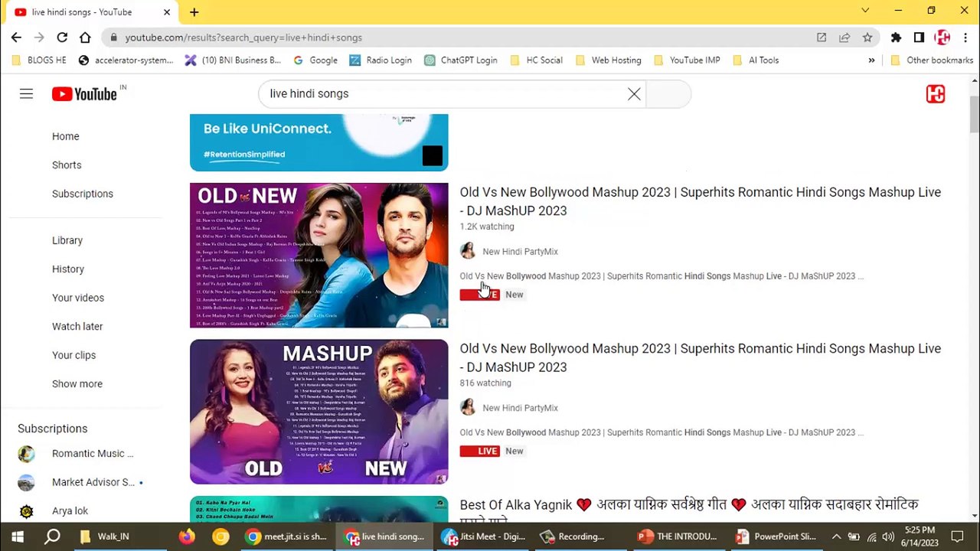Open Your videos in the sidebar
980x551 pixels.
point(78,298)
